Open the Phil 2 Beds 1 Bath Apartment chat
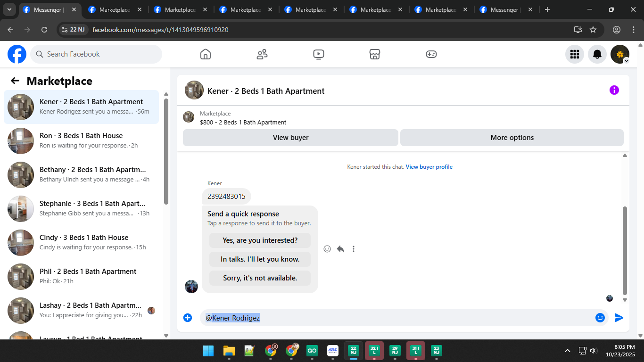This screenshot has height=362, width=644. point(81,277)
